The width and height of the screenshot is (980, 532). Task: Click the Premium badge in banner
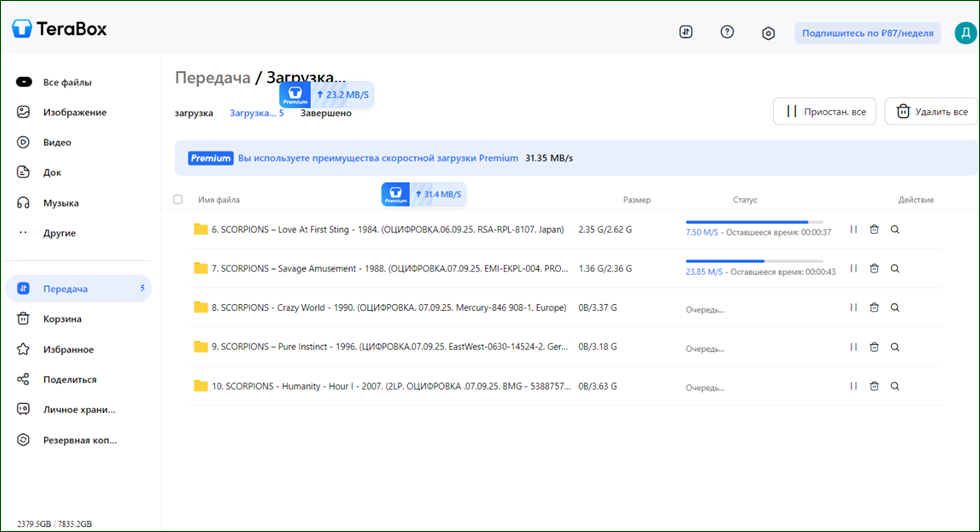tap(211, 158)
